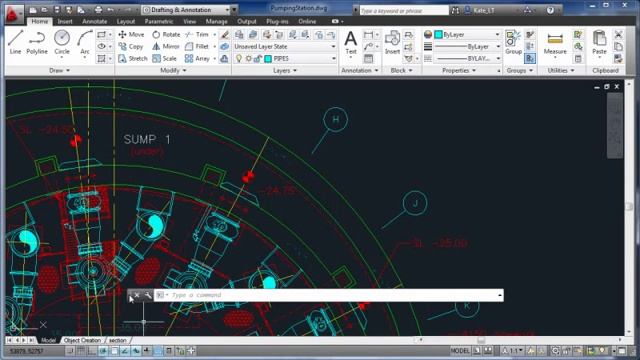Switch to the Annotate ribbon tab
The height and width of the screenshot is (360, 640).
pyautogui.click(x=95, y=21)
